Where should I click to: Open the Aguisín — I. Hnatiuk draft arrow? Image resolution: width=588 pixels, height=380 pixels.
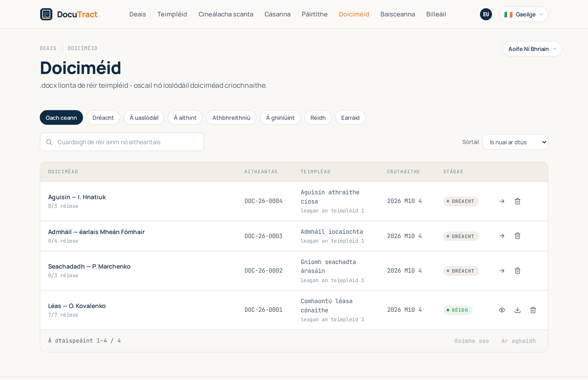(502, 201)
